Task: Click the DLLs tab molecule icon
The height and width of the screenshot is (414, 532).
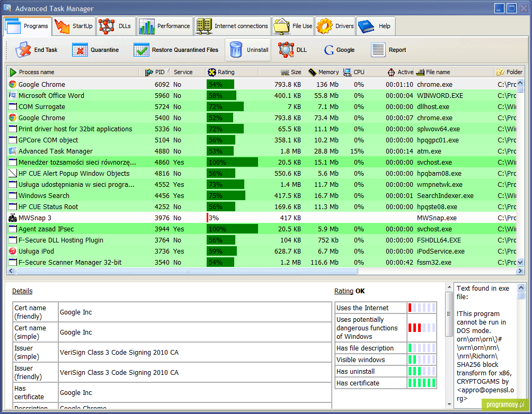Action: (x=107, y=26)
